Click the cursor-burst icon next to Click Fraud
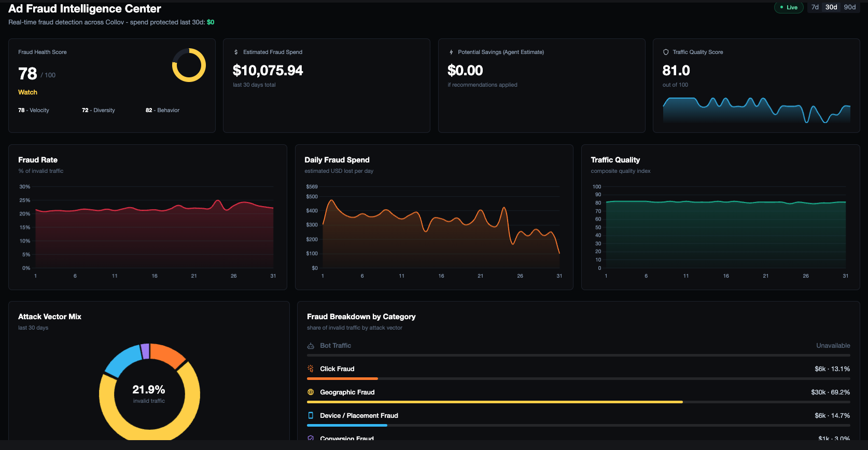The image size is (868, 450). [x=311, y=369]
